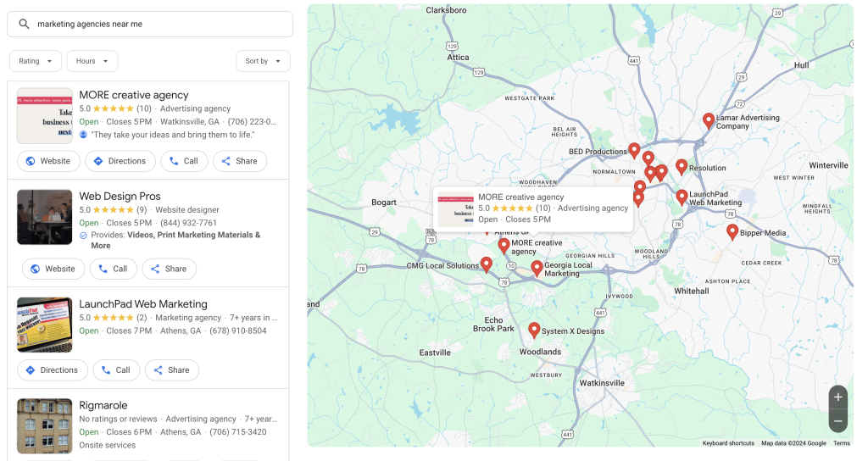Focus the 'marketing agencies near me' search field

(x=149, y=24)
